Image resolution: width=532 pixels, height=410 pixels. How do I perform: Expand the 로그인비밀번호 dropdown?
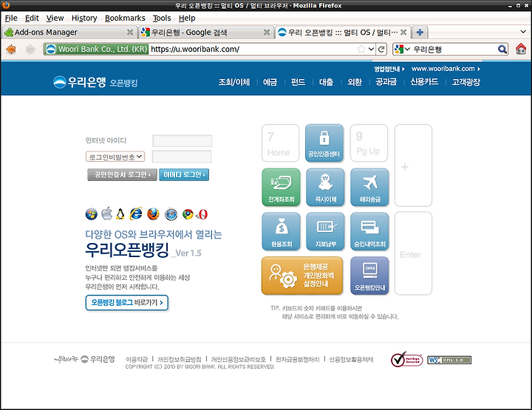point(115,157)
